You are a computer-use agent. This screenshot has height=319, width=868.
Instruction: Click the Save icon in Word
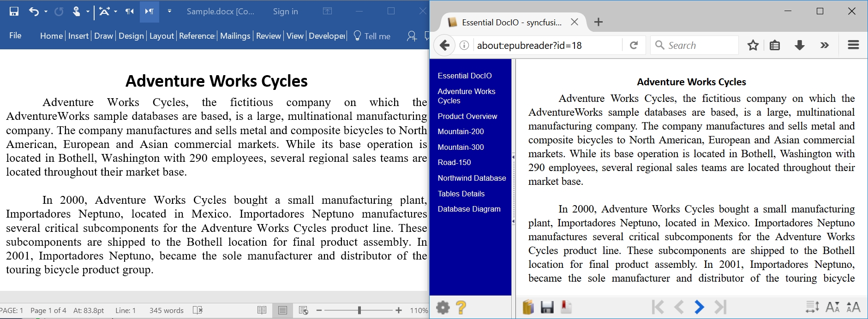point(14,12)
